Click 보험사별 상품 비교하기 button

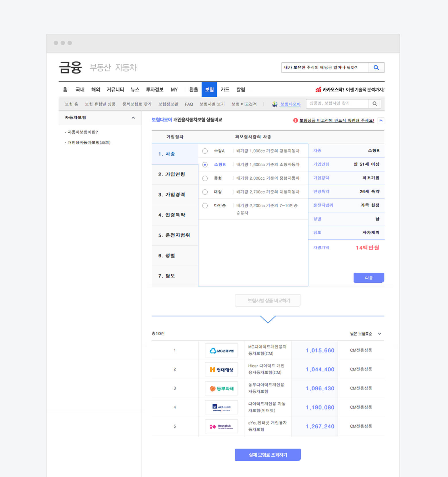[268, 300]
